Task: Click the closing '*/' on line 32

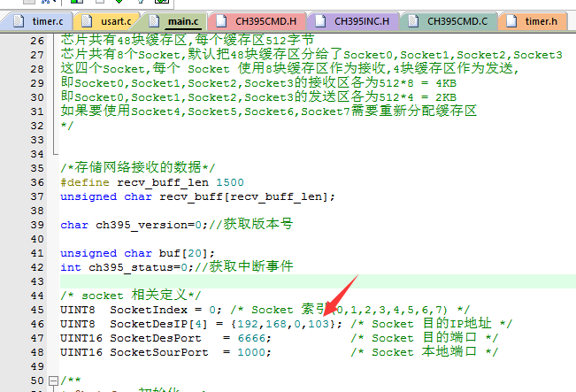Action: coord(67,126)
